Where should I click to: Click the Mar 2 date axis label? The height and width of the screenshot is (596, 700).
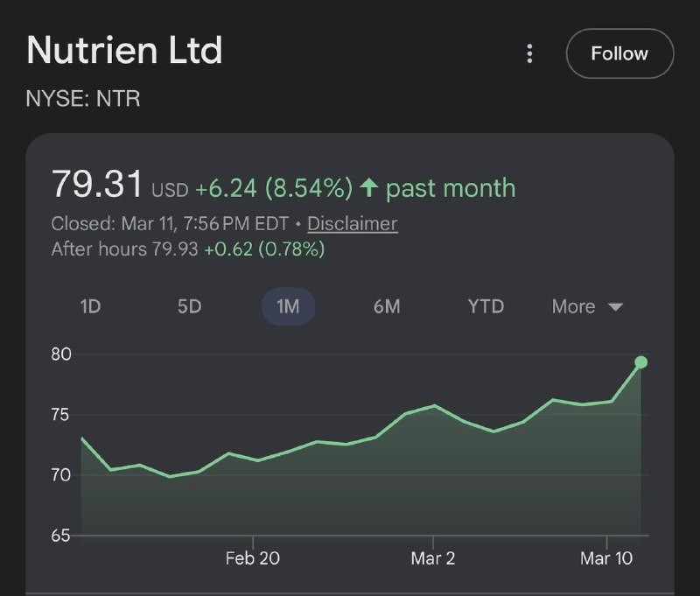click(432, 558)
